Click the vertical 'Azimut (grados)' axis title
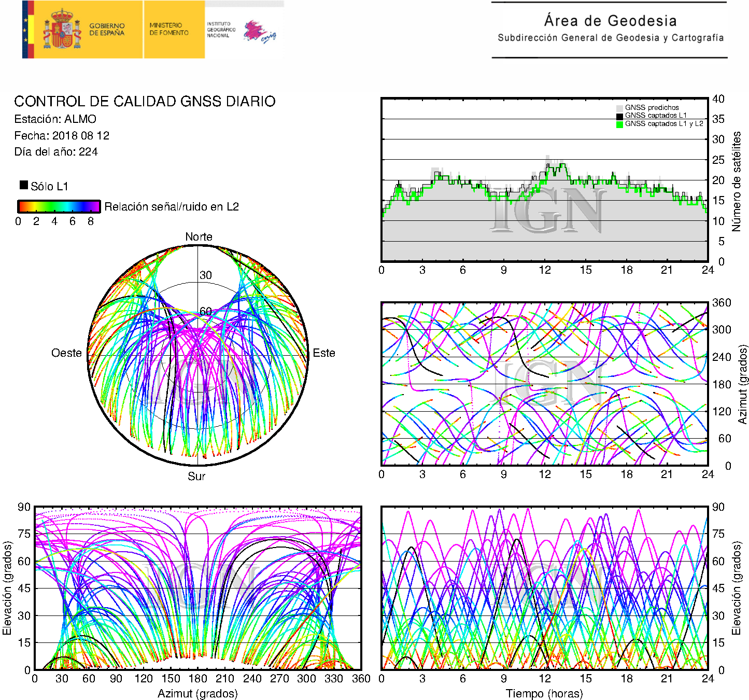 [x=742, y=384]
